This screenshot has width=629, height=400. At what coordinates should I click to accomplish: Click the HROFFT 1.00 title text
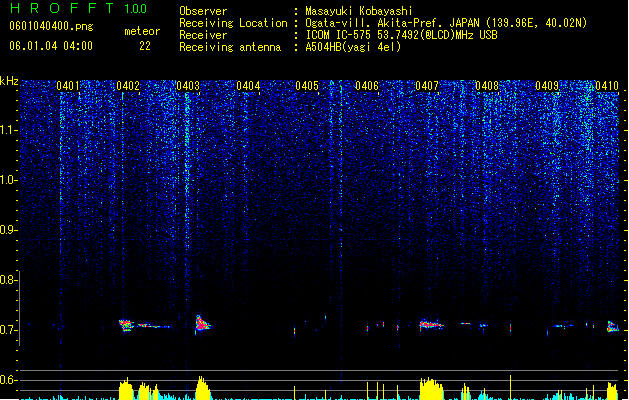[79, 8]
